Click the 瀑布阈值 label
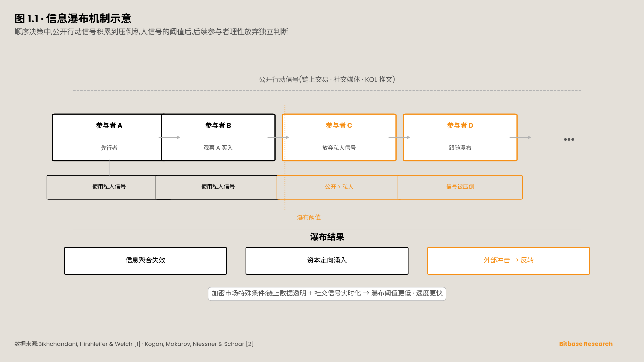This screenshot has height=362, width=644. pyautogui.click(x=309, y=217)
